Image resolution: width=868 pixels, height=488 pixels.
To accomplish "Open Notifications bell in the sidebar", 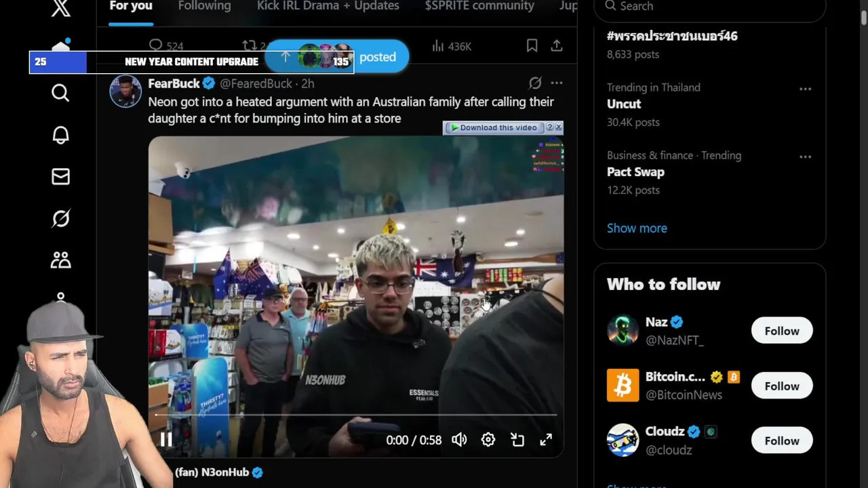I will [60, 135].
